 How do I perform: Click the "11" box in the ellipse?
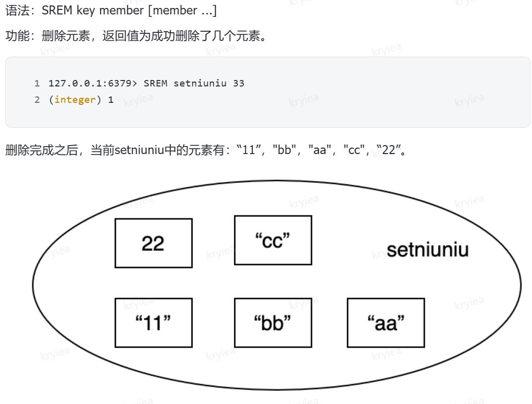pos(153,323)
